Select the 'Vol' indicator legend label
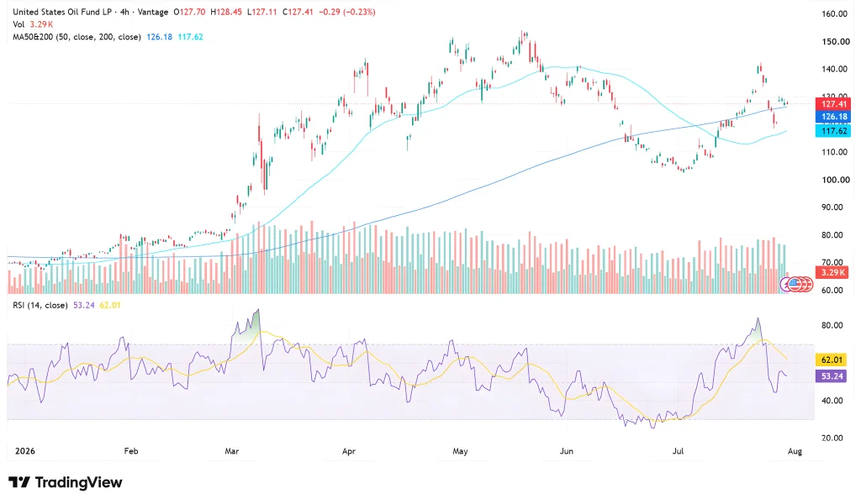Viewport: 861px width, 504px height. click(18, 24)
